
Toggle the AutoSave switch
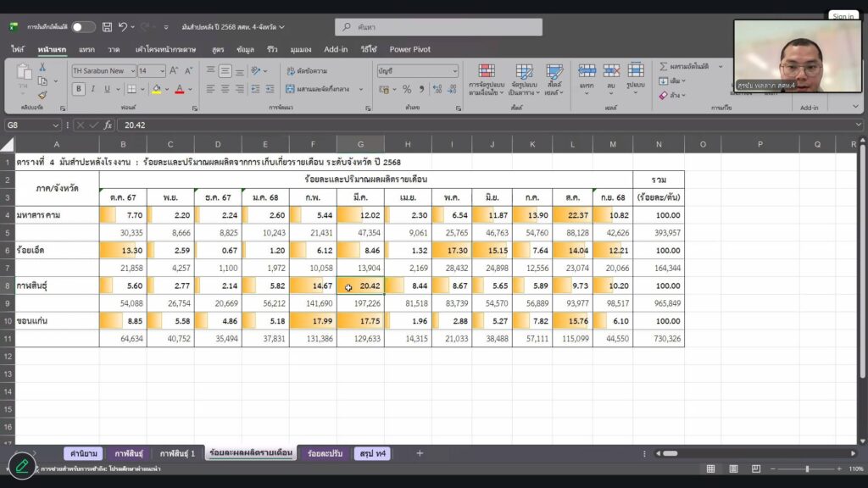[83, 27]
